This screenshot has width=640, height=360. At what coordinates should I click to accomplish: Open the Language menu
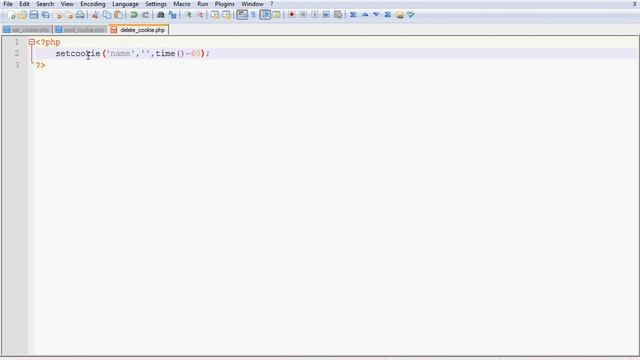[125, 4]
